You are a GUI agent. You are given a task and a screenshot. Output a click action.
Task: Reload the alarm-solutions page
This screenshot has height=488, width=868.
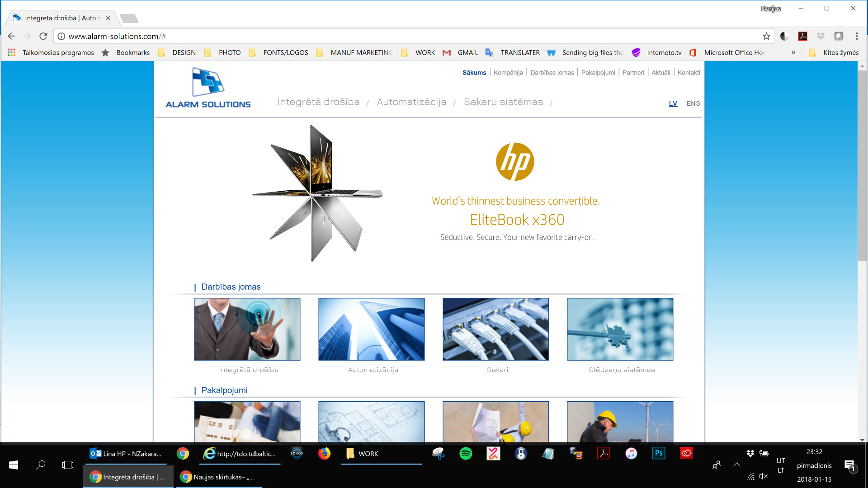pyautogui.click(x=43, y=36)
